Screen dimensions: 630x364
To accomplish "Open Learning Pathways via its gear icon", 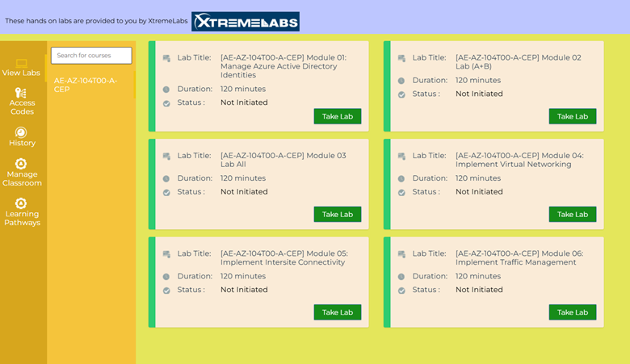I will 22,203.
